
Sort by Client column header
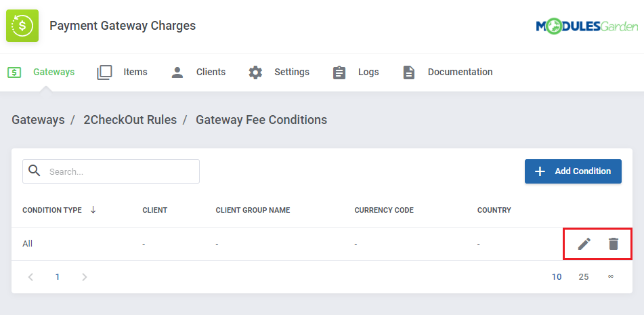(155, 210)
